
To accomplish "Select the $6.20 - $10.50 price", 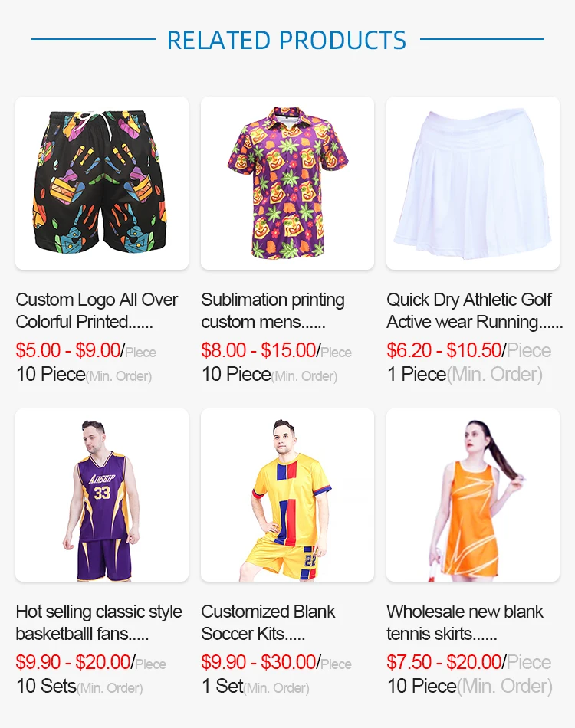I will pos(444,350).
